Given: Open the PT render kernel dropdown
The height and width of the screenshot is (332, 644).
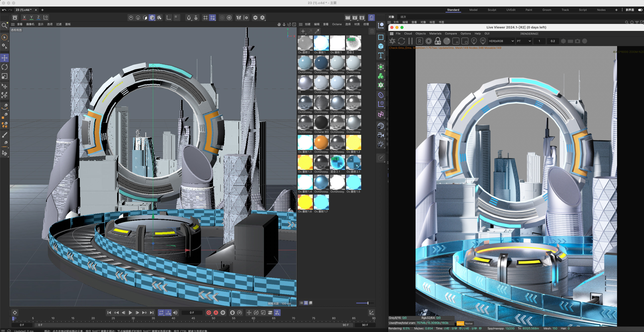Looking at the screenshot, I should click(x=524, y=41).
